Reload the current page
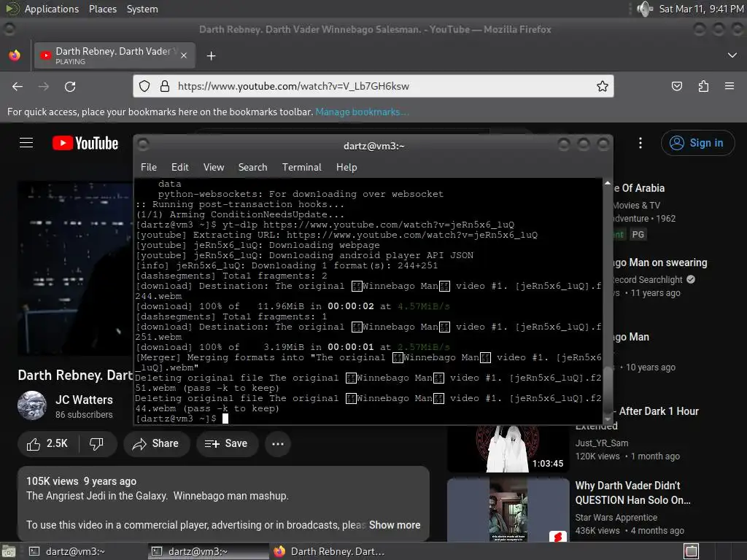This screenshot has width=747, height=560. pos(70,86)
